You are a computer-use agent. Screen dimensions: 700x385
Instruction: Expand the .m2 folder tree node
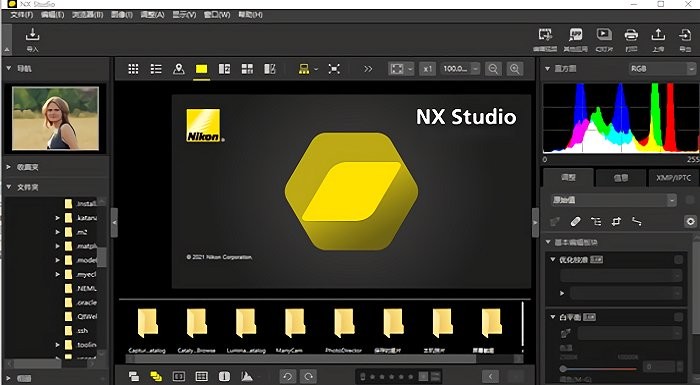[57, 232]
